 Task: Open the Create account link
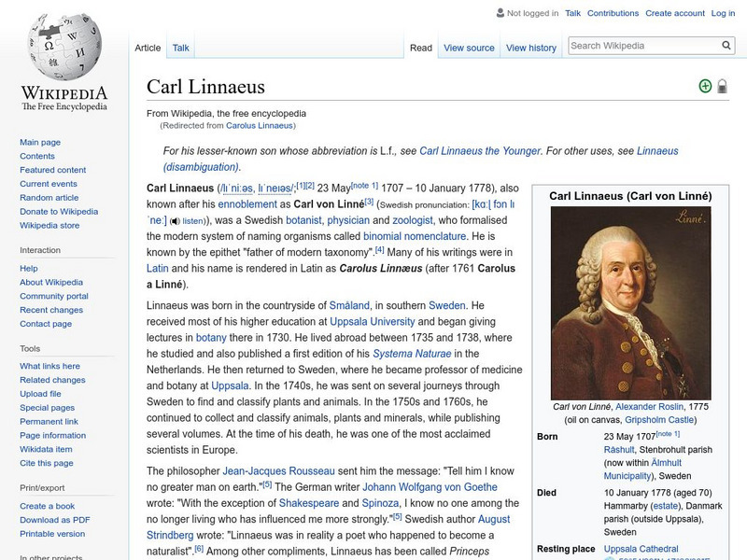[675, 14]
